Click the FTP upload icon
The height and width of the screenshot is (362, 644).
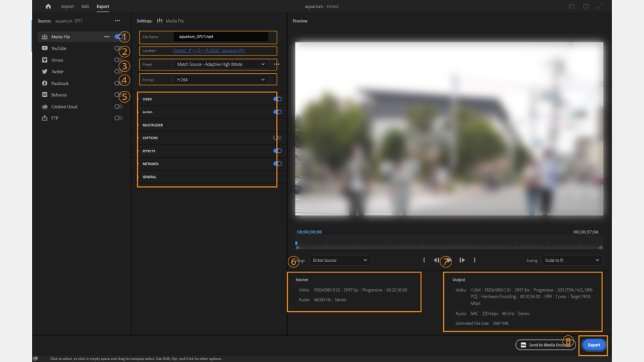pos(45,118)
